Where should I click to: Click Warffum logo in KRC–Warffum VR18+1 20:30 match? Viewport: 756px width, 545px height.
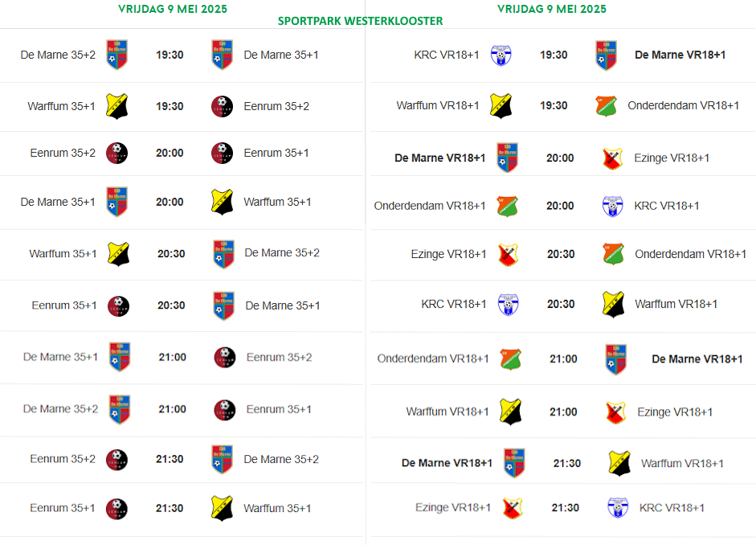tap(614, 304)
